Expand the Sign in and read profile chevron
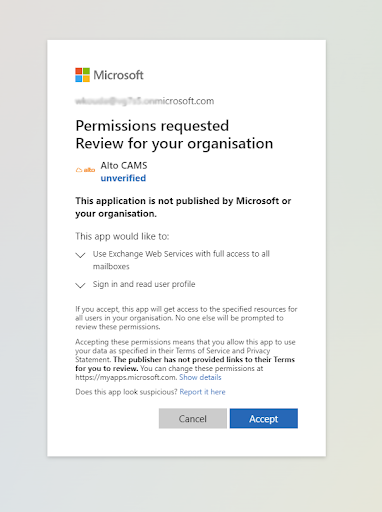382x512 pixels. point(80,285)
